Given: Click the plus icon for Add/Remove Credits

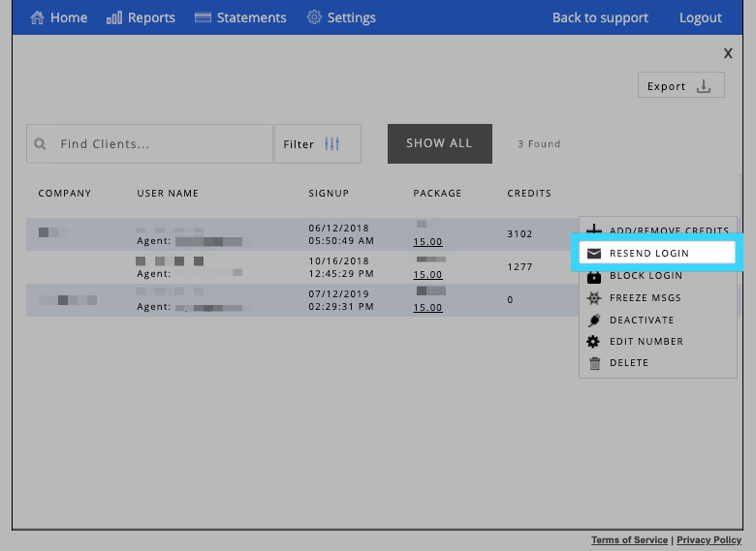Looking at the screenshot, I should [594, 230].
